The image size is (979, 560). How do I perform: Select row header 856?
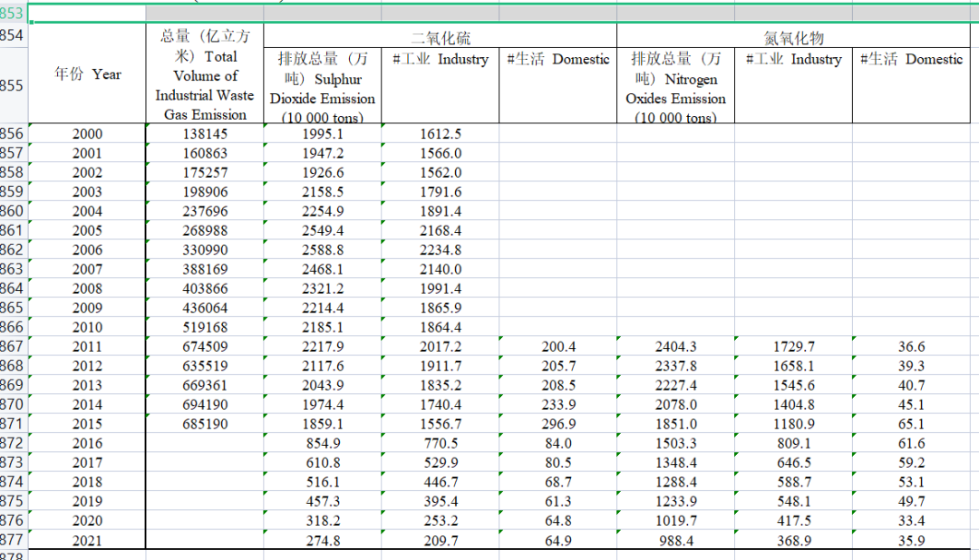coord(14,133)
